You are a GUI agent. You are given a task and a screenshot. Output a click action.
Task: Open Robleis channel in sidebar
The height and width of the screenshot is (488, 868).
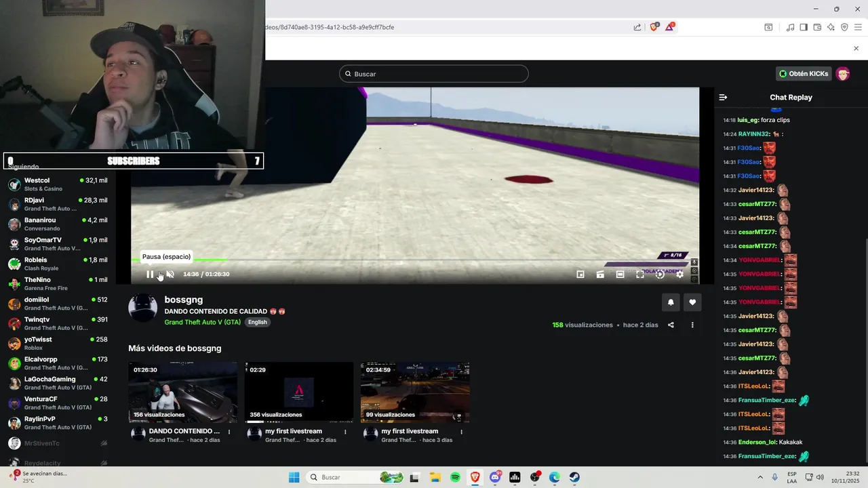tap(57, 264)
